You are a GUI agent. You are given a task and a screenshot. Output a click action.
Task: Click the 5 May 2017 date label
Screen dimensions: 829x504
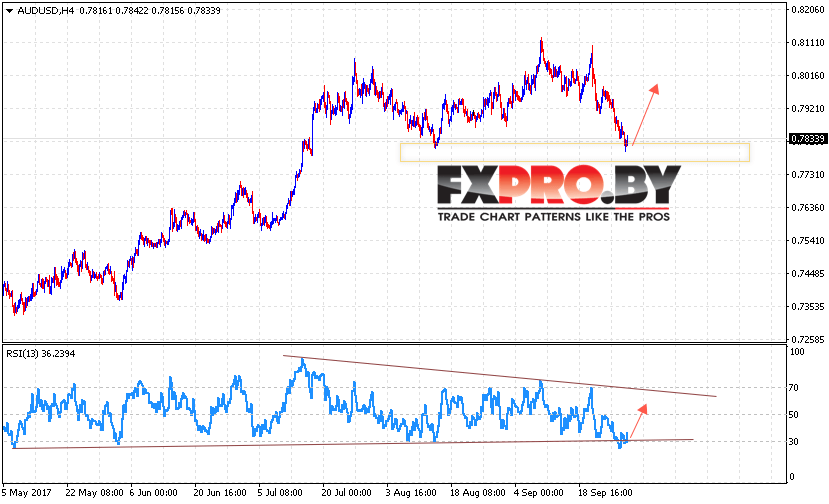point(27,493)
